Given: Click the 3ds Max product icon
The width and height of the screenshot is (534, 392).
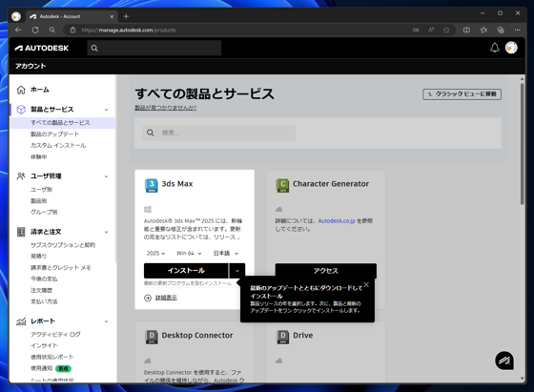Looking at the screenshot, I should (x=152, y=185).
